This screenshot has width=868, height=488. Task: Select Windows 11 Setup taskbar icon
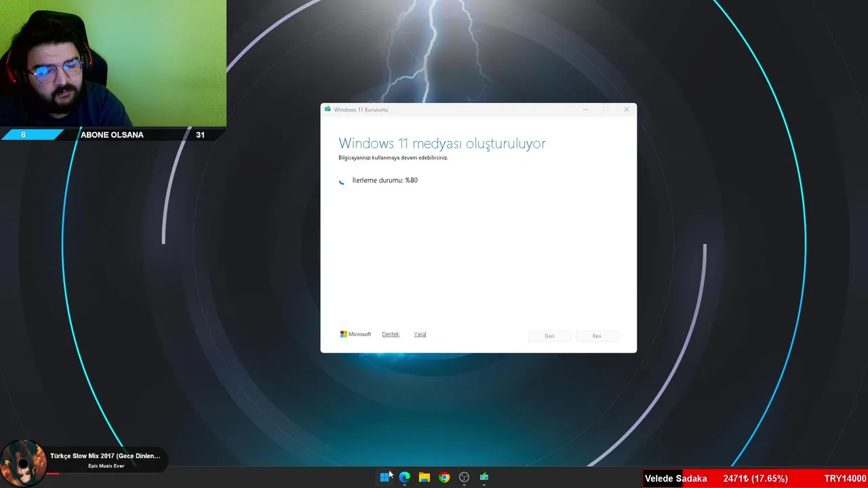(484, 477)
